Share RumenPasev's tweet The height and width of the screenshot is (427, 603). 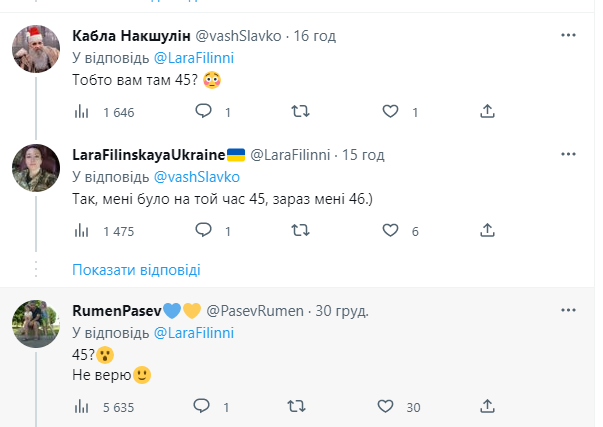[x=487, y=406]
